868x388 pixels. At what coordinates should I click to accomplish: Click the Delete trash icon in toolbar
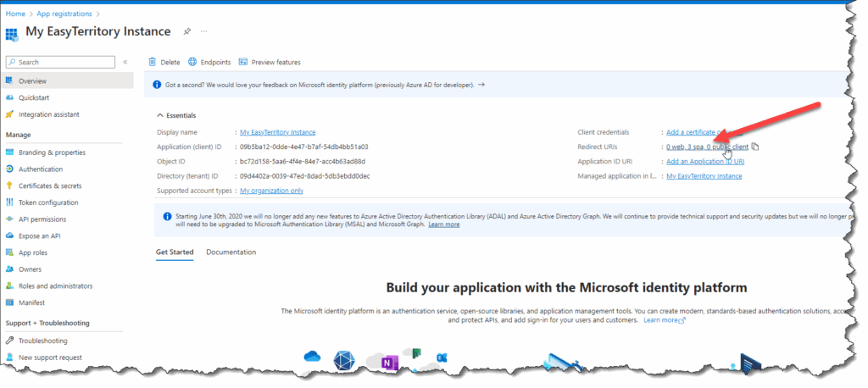point(153,62)
